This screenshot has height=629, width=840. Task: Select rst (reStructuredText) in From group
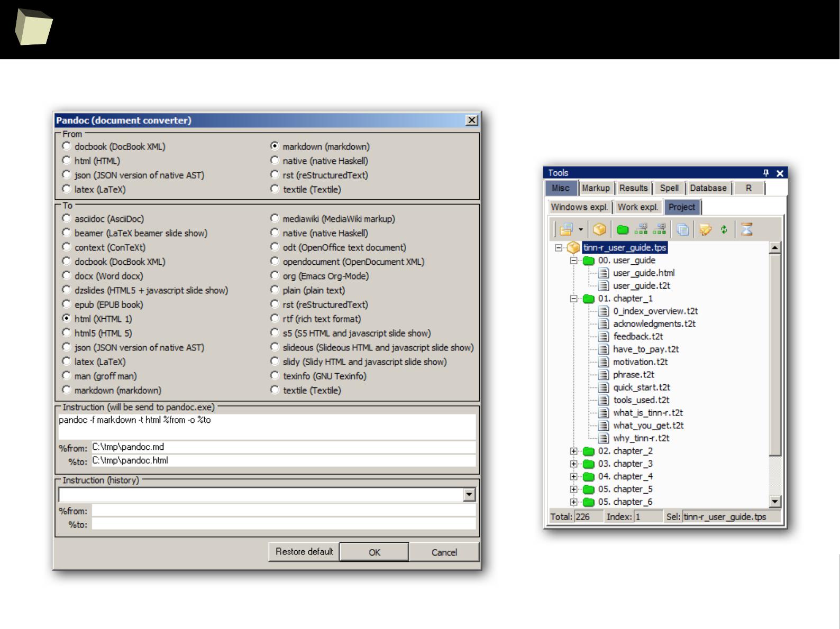tap(319, 175)
